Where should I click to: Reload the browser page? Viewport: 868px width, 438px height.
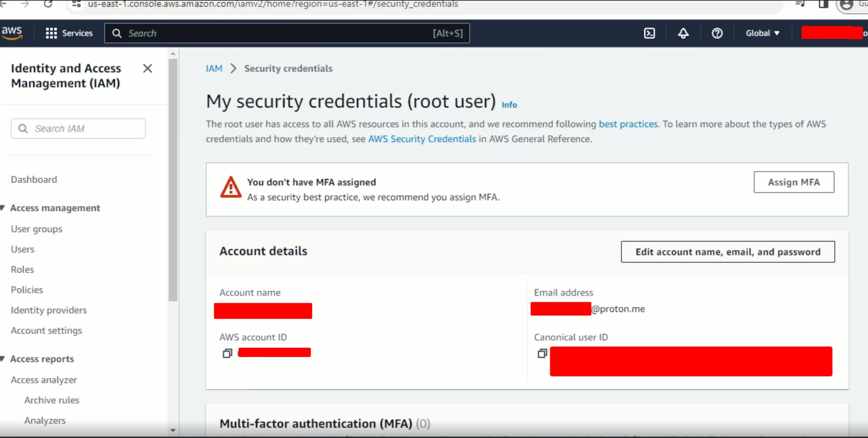point(48,4)
